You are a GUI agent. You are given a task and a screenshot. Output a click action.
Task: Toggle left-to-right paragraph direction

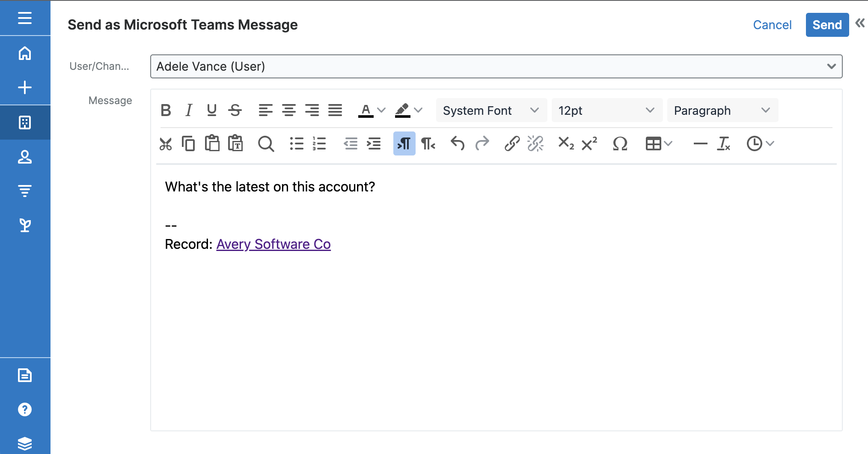pos(404,144)
